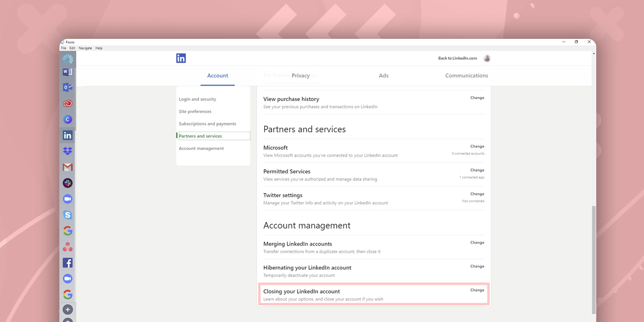Screen dimensions: 644x322
Task: Open the View purchase history setting
Action: 291,99
